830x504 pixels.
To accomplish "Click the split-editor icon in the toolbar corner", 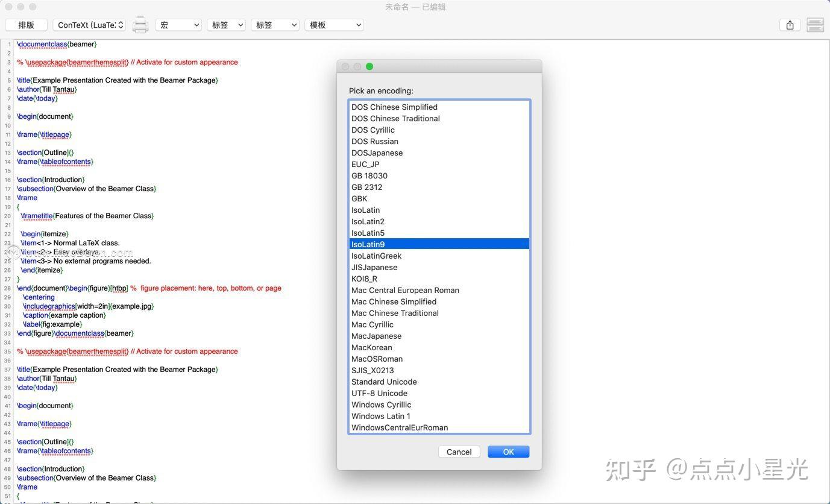I will 815,25.
